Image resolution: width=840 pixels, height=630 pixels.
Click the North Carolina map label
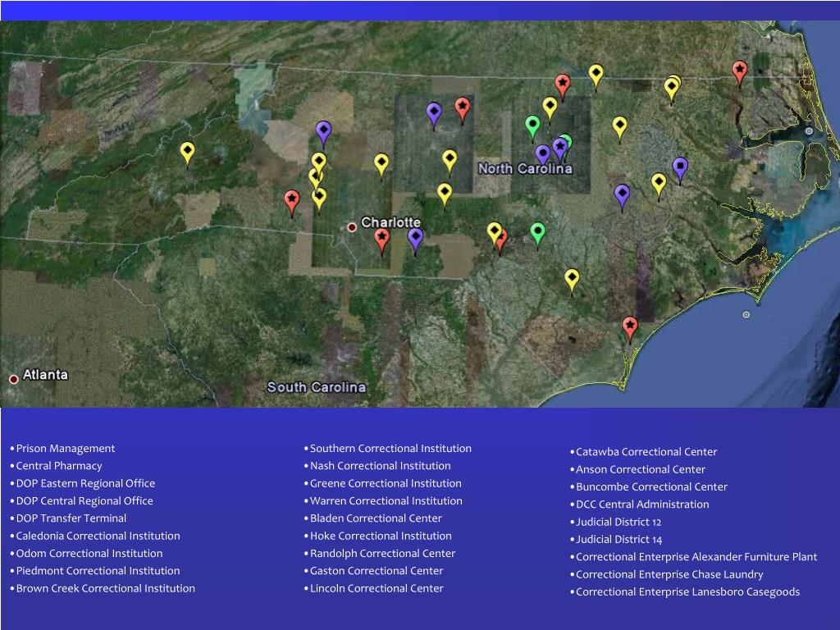[x=525, y=169]
